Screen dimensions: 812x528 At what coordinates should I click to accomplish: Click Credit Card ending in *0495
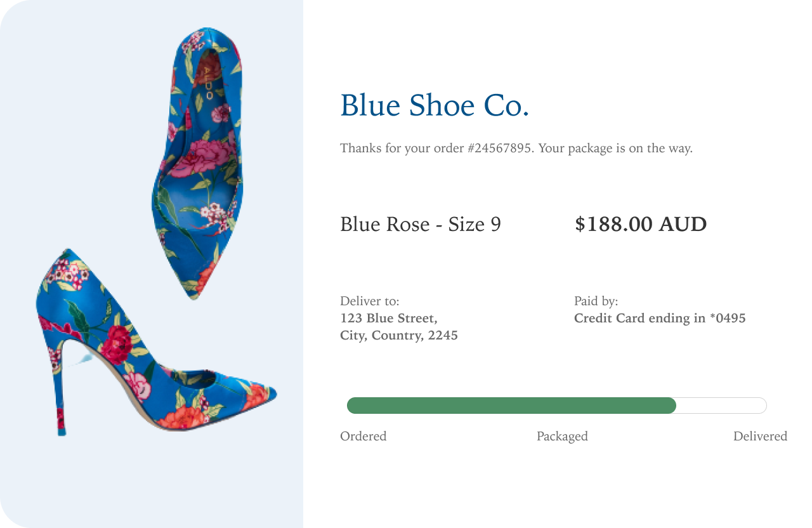(x=660, y=318)
